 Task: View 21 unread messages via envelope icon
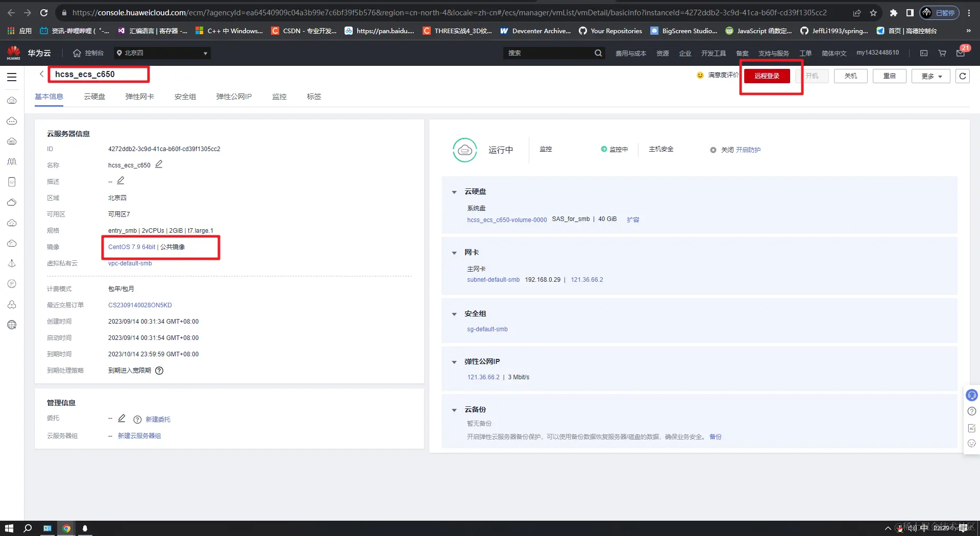pos(960,53)
